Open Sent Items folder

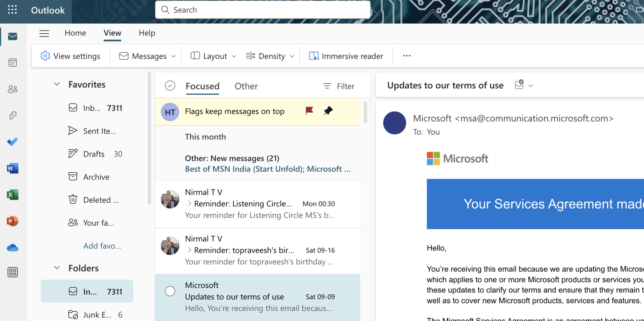[92, 131]
